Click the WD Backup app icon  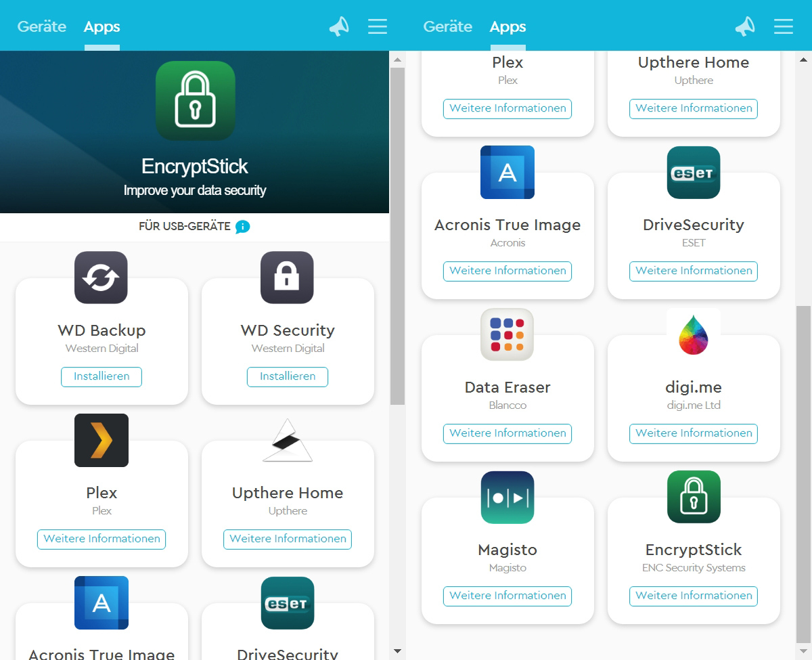[101, 278]
